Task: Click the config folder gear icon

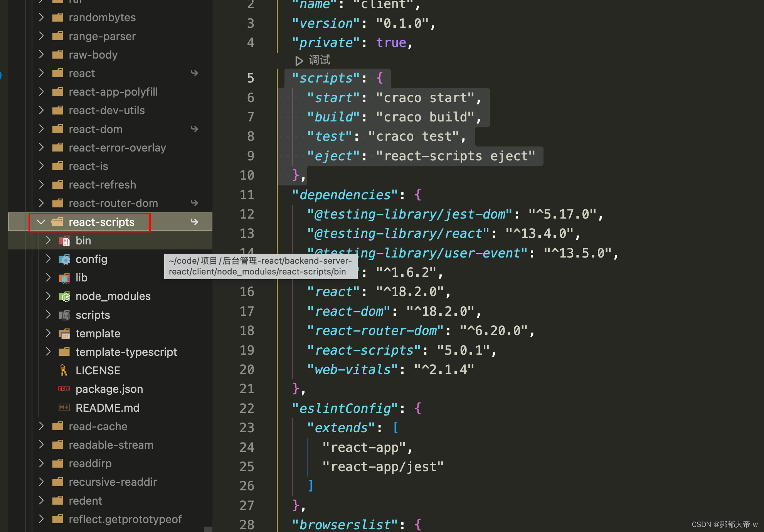Action: point(64,259)
